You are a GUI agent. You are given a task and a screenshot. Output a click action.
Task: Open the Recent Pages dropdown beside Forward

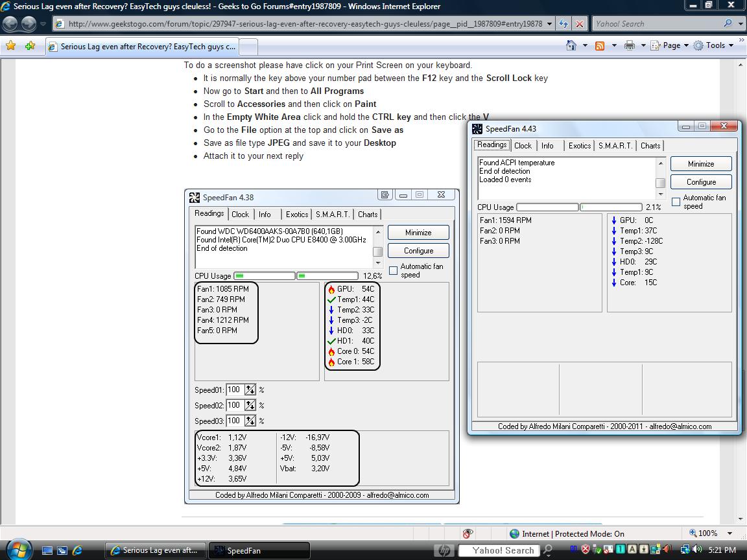(43, 23)
